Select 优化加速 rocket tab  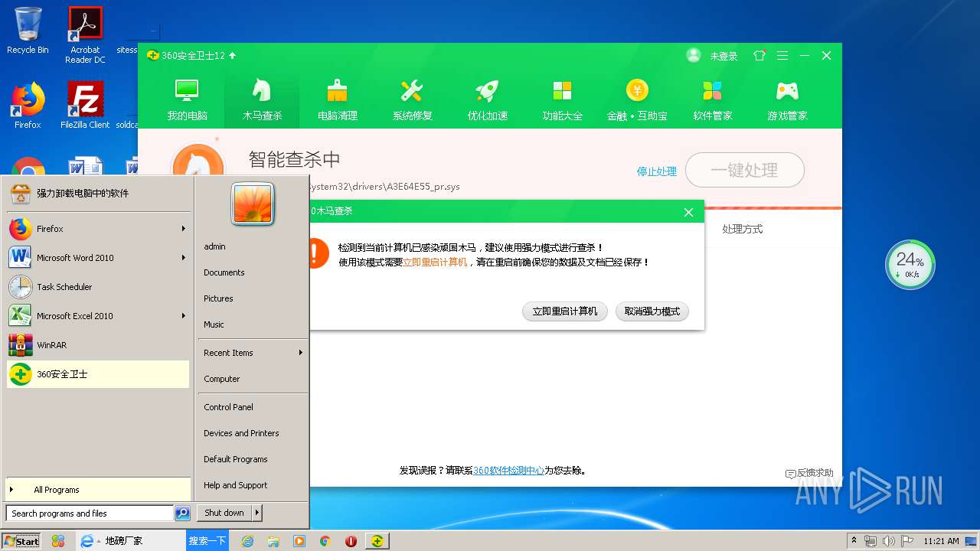pos(487,99)
